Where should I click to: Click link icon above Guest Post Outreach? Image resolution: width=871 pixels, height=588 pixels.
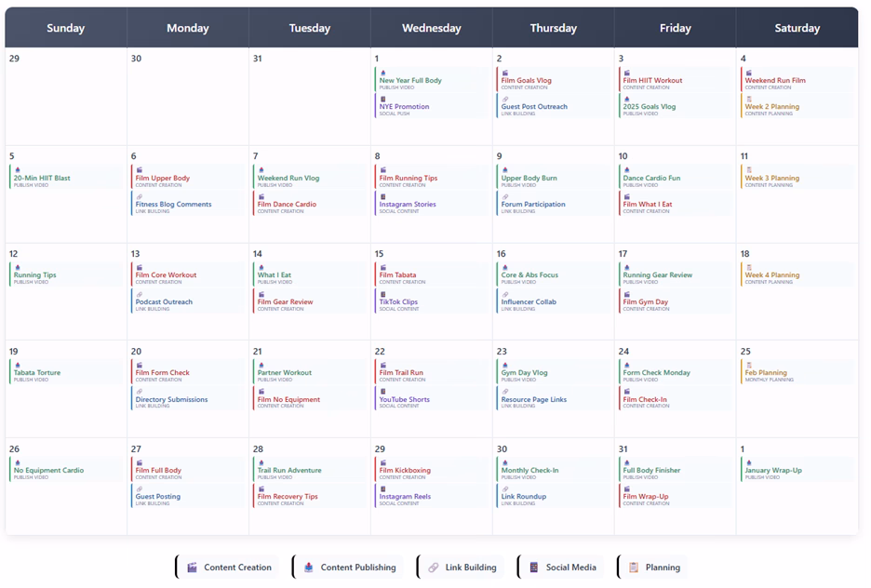tap(505, 99)
